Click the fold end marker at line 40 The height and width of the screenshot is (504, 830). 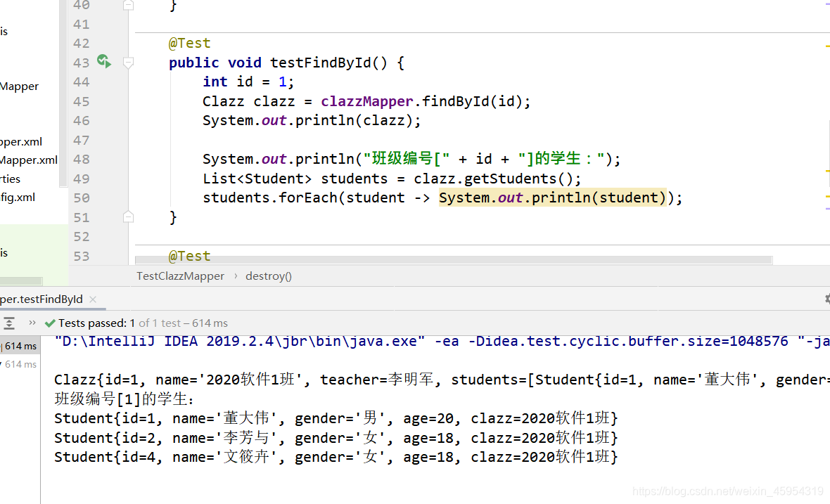click(x=128, y=6)
